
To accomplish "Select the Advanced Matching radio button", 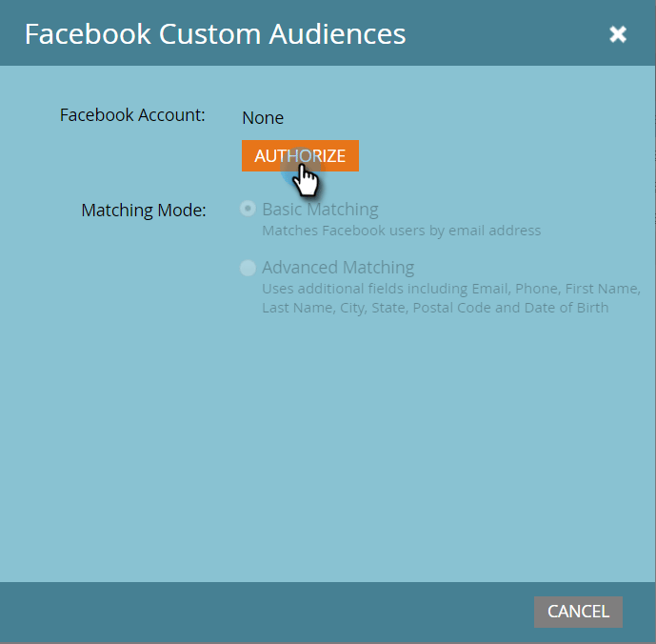I will [x=248, y=268].
